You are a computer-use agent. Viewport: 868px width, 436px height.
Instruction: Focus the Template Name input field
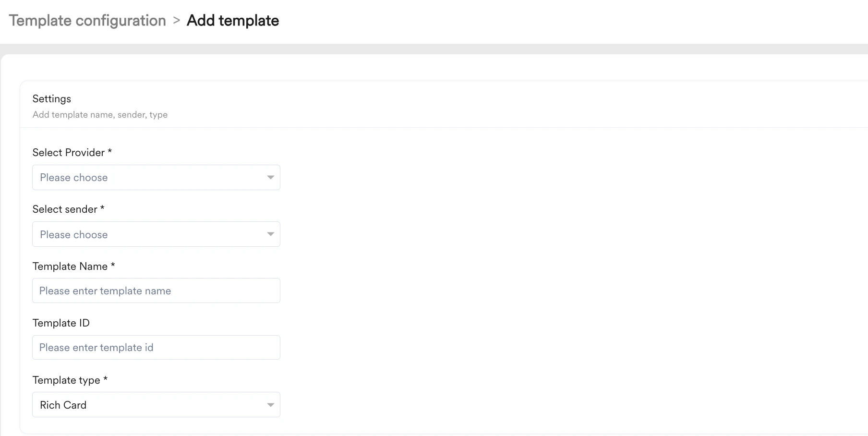[156, 291]
